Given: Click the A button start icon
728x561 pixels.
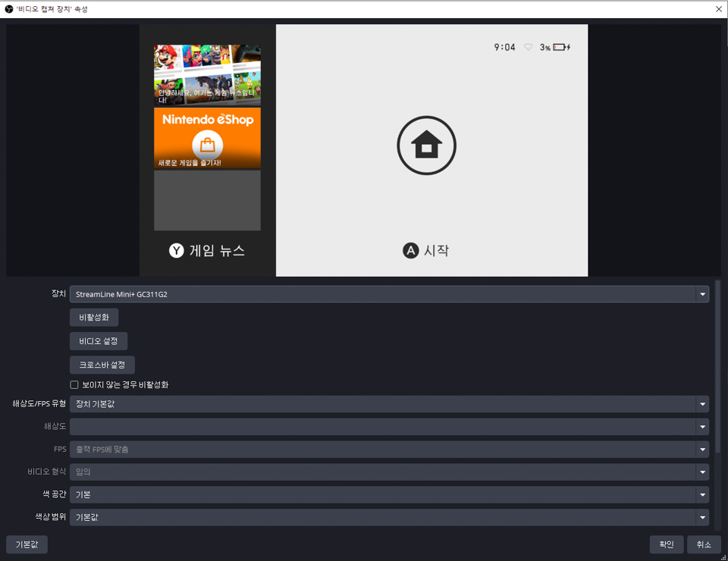Looking at the screenshot, I should [x=410, y=250].
